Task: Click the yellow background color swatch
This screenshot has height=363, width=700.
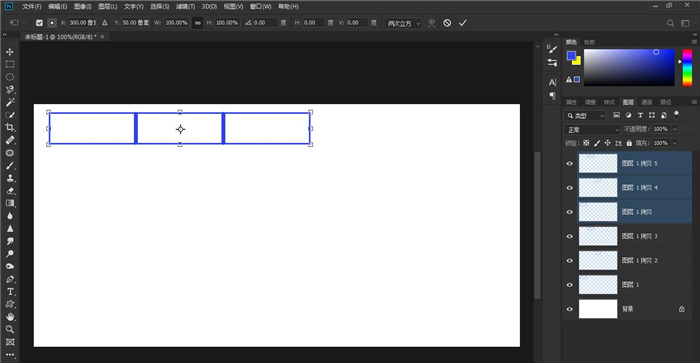Action: pos(578,62)
